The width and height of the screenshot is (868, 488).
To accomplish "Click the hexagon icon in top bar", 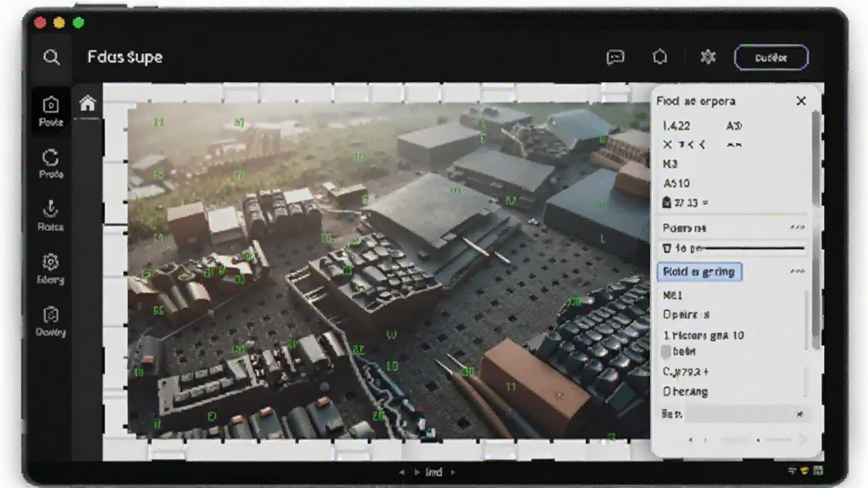I will coord(659,57).
